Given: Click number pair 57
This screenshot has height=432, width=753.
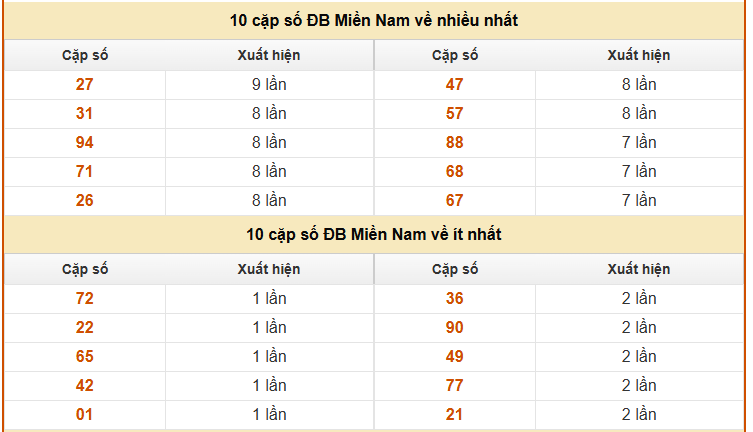Looking at the screenshot, I should pos(455,114).
